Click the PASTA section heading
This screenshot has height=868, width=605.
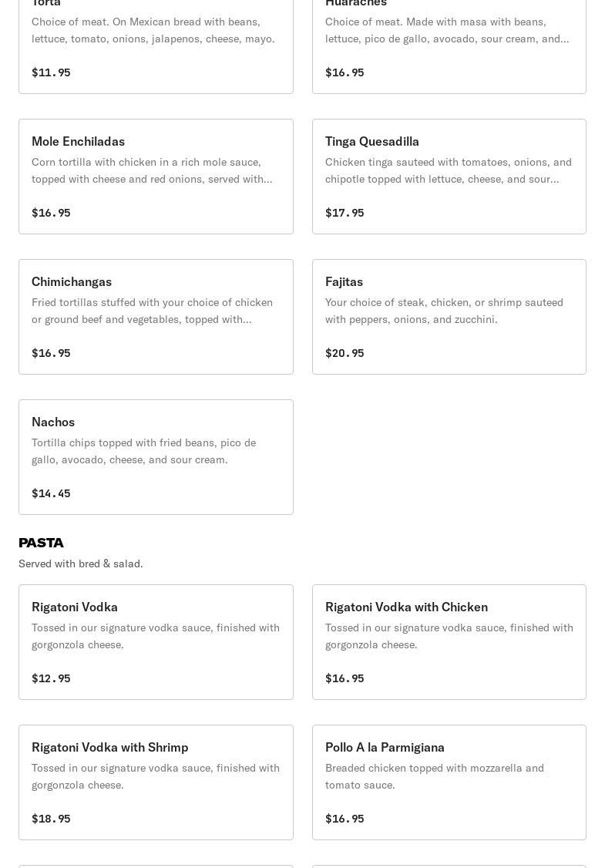coord(41,543)
